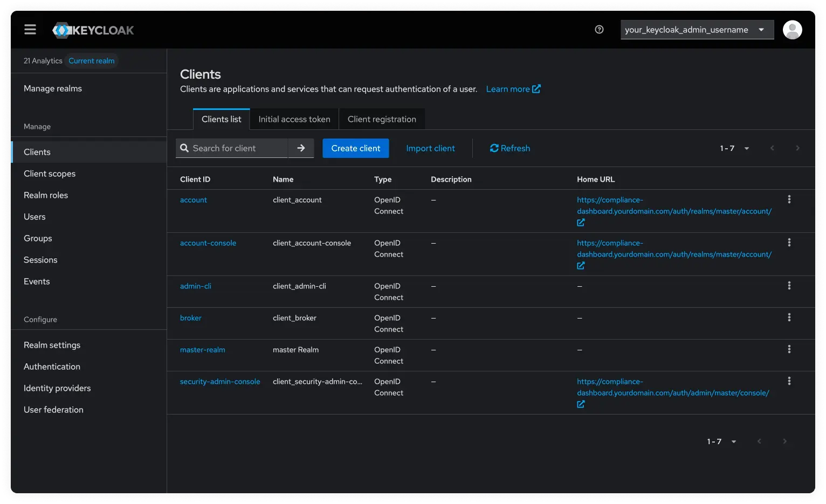
Task: Open the Learn more link
Action: point(508,88)
